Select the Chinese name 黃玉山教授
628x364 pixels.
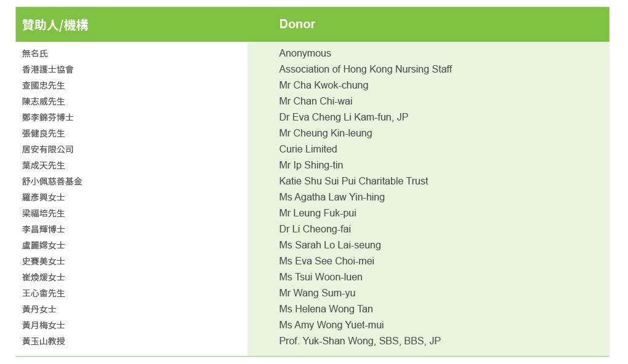[x=44, y=341]
